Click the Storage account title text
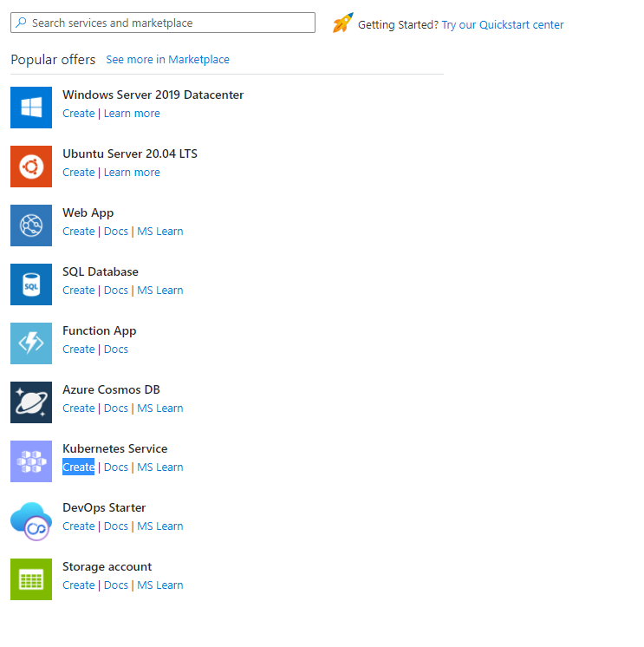This screenshot has width=644, height=647. 107,567
